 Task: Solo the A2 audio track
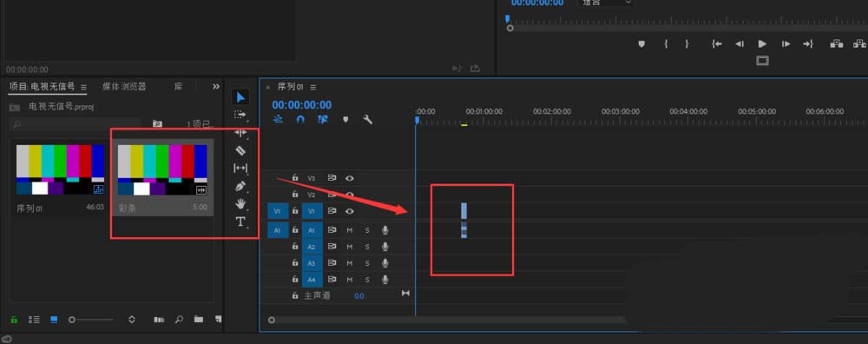367,247
